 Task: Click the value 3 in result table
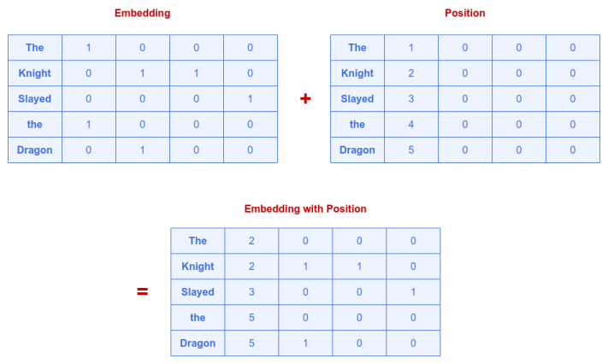251,292
